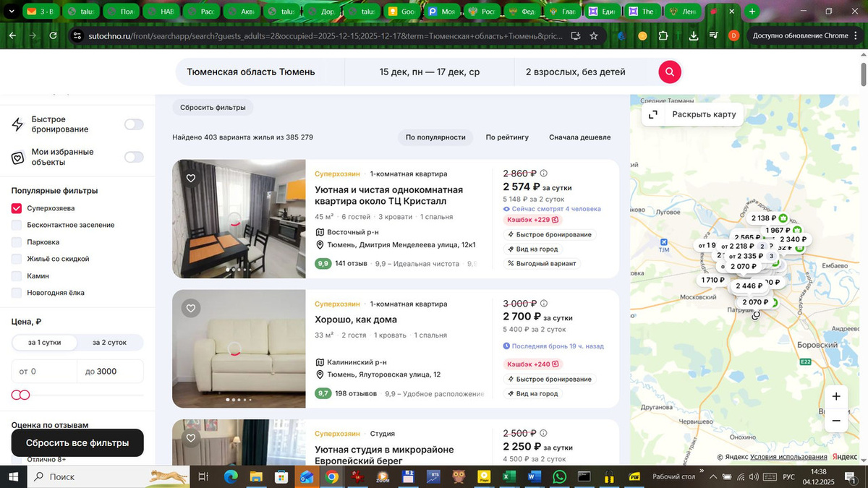Screen dimensions: 868x488
Task: Open price info icon next to 3 000 ₽
Action: [x=544, y=304]
